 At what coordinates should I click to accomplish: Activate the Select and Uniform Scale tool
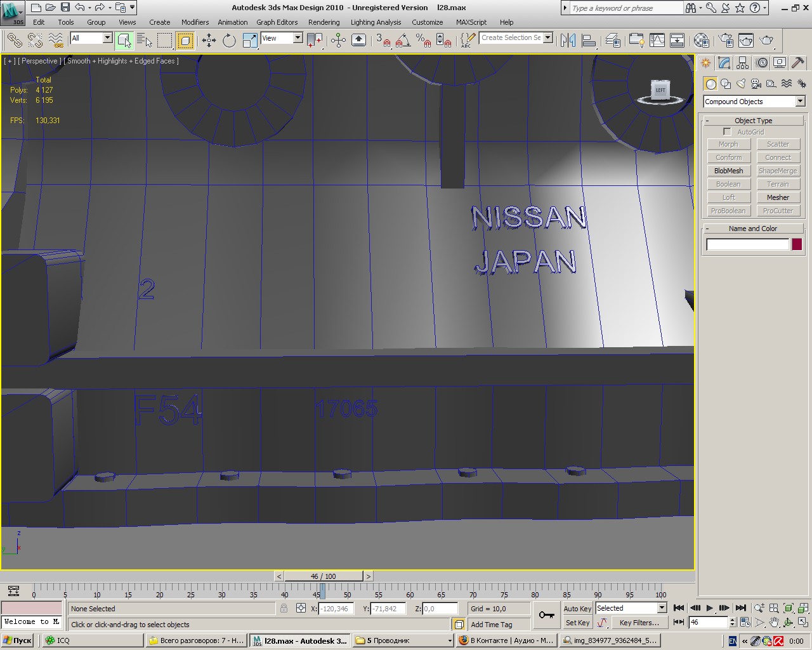(250, 40)
